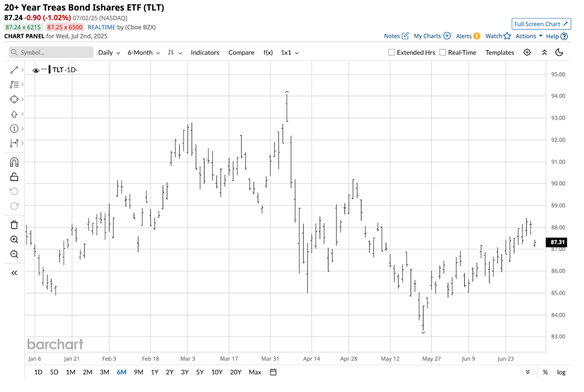Switch to dark mode moon icon
Screen dimensions: 584x392
point(559,52)
